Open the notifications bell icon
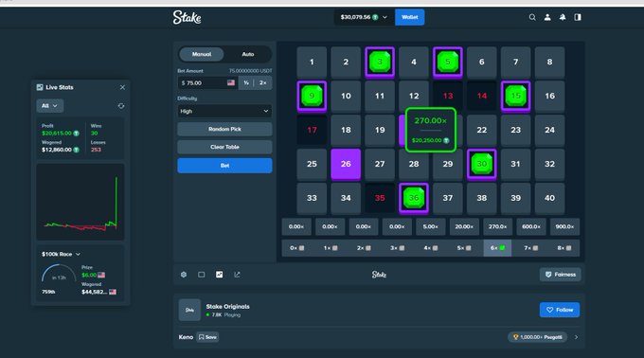Viewport: 644px width, 358px height. [x=563, y=17]
